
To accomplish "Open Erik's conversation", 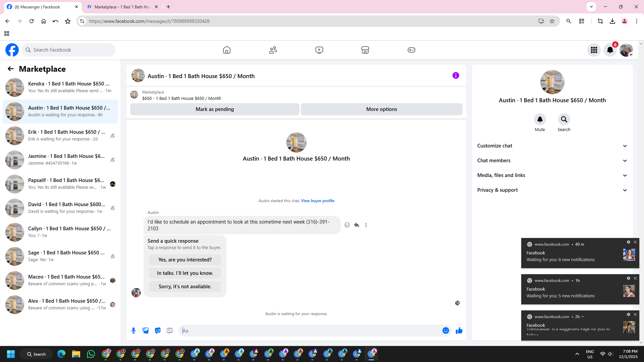I will click(60, 135).
